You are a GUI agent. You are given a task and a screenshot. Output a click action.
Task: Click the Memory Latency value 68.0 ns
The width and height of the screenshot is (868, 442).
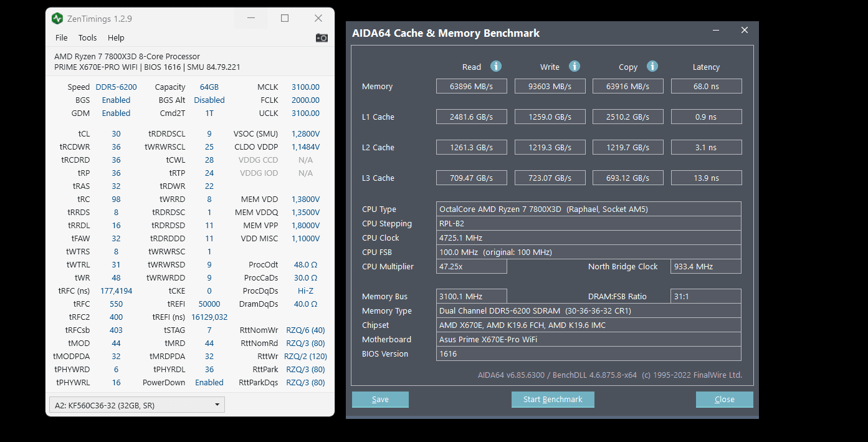click(x=707, y=86)
